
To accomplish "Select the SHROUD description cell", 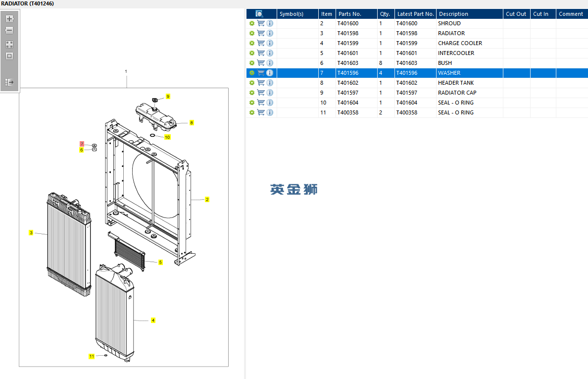I will click(470, 23).
